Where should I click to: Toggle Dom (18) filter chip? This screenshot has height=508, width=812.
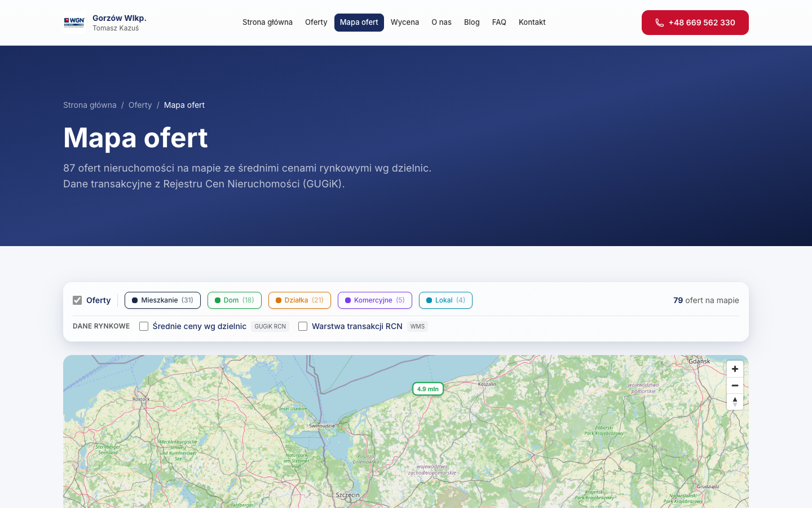pos(235,300)
